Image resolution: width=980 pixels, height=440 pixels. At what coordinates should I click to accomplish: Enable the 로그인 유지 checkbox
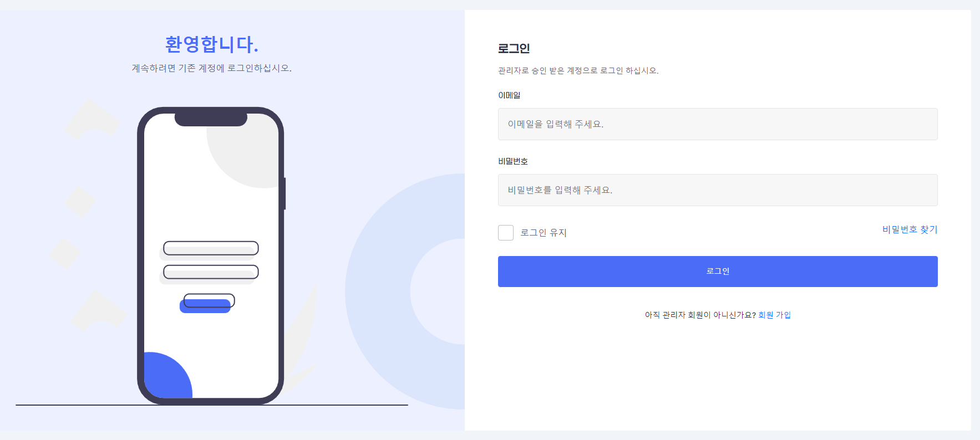pos(505,233)
